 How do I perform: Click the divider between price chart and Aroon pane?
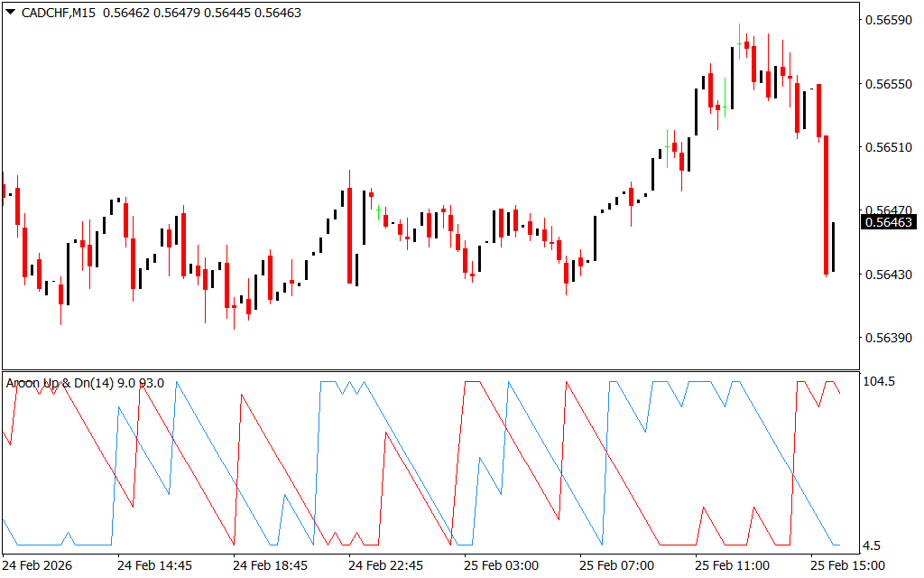point(433,370)
